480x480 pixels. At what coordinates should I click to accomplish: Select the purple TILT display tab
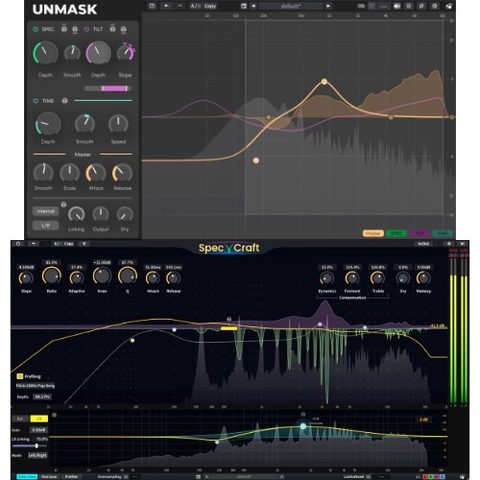point(419,233)
